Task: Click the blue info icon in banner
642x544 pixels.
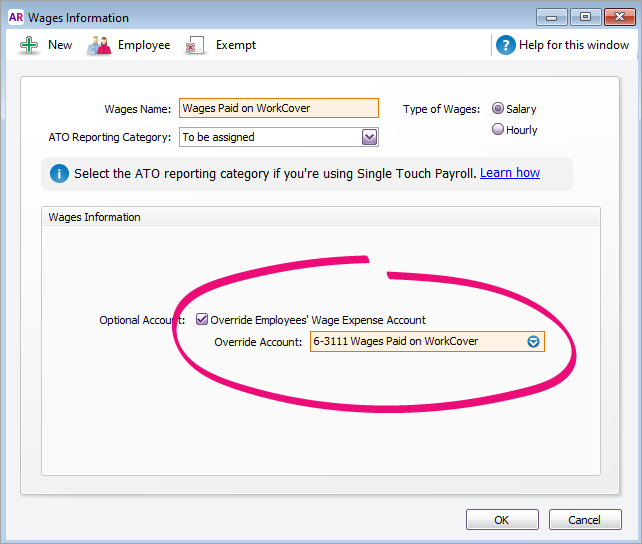Action: (59, 174)
